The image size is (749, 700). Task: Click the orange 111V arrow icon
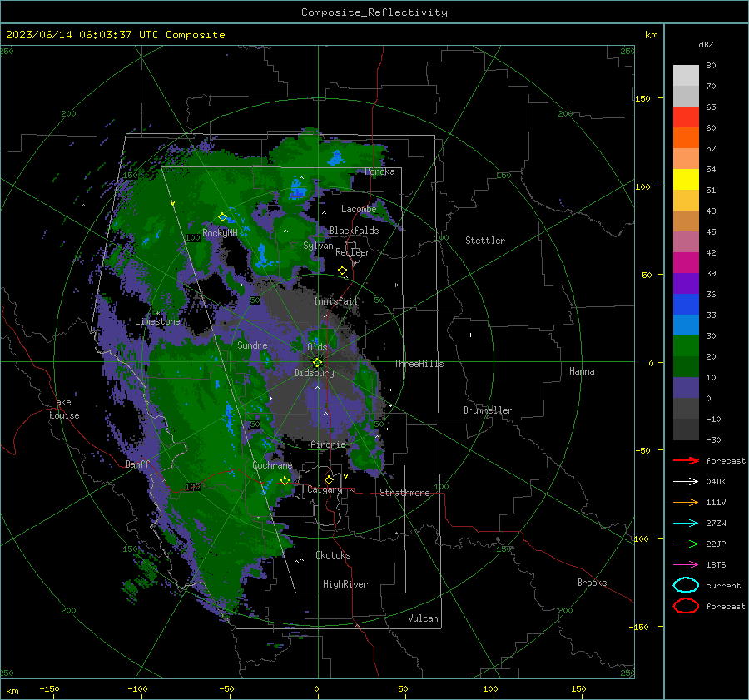click(x=686, y=502)
